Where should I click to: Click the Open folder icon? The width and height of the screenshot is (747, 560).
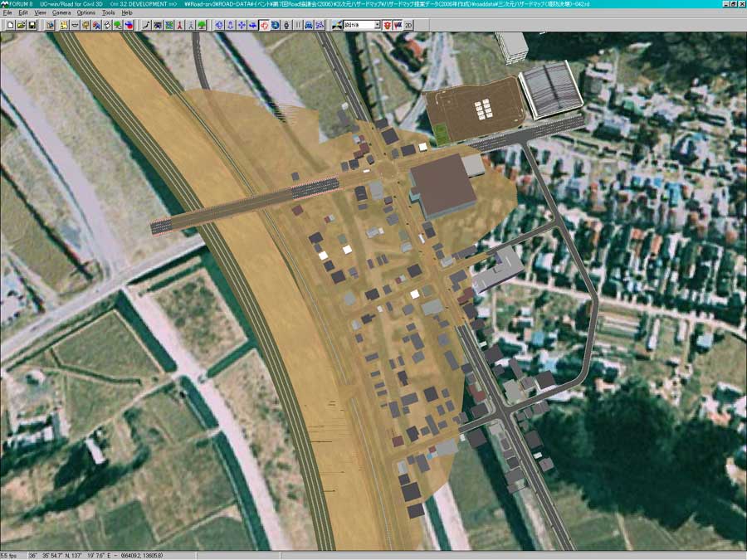point(21,25)
